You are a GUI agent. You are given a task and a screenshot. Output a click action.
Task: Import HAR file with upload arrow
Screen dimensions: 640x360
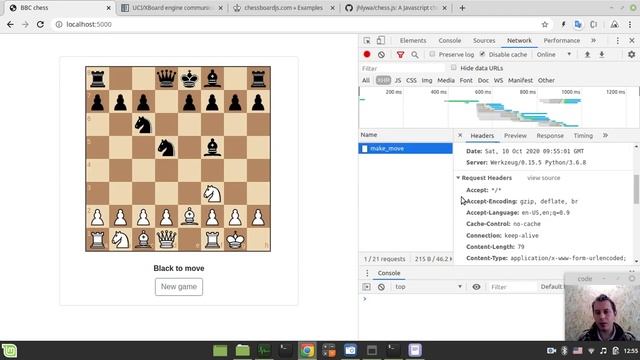[x=587, y=54]
